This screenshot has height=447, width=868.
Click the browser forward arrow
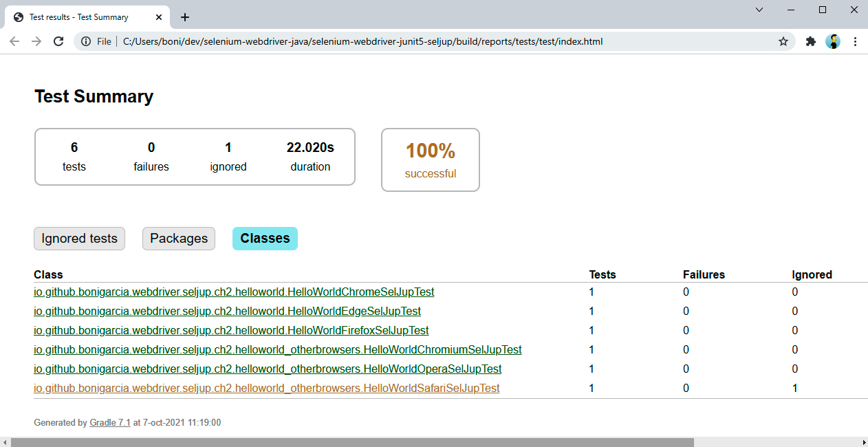[x=36, y=41]
